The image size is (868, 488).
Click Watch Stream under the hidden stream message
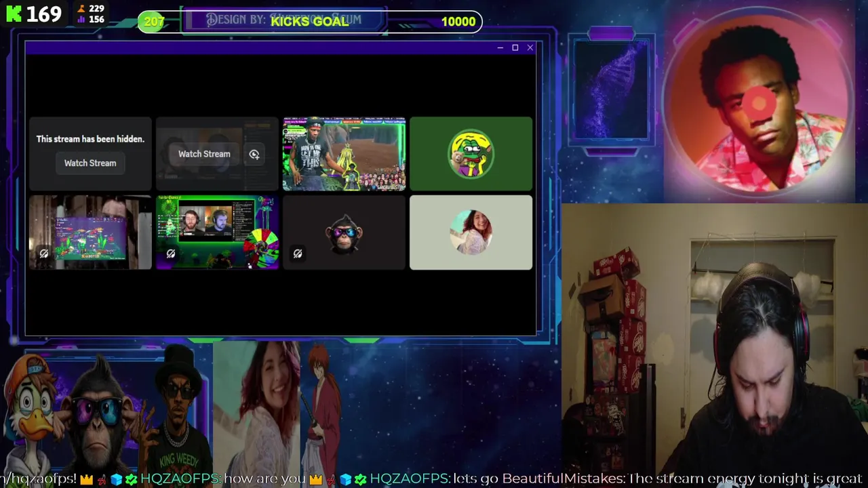(90, 163)
